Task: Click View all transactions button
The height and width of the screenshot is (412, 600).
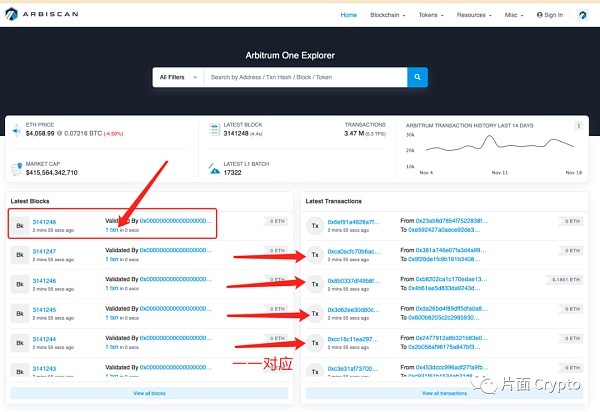Action: coord(443,394)
